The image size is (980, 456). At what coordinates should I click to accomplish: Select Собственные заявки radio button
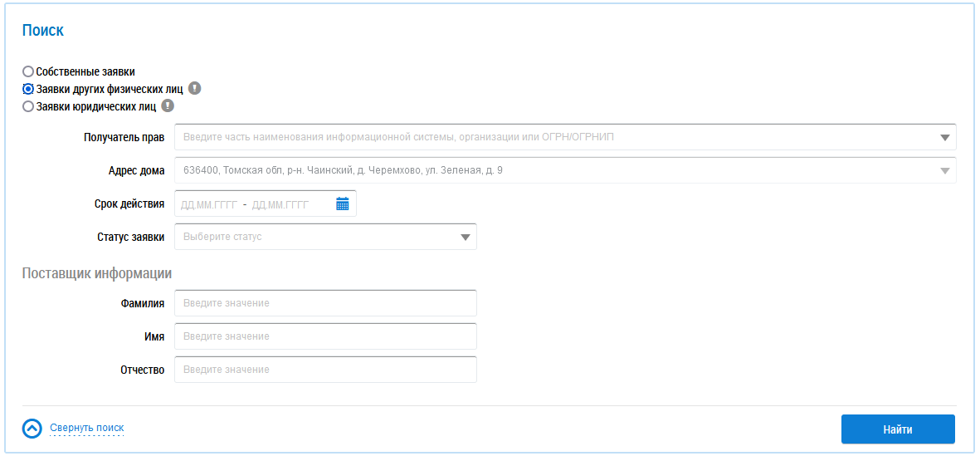coord(28,72)
